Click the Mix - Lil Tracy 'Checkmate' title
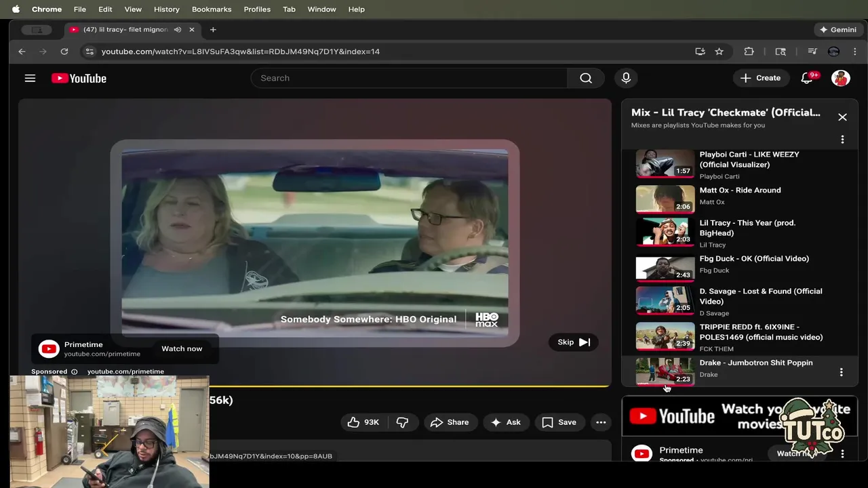The height and width of the screenshot is (488, 868). [x=726, y=113]
